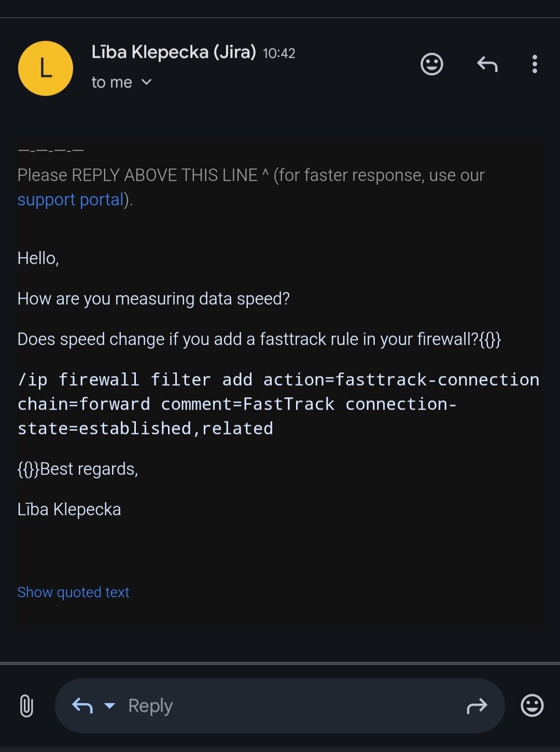Screen dimensions: 560x752
Task: Open the support portal link
Action: tap(71, 200)
